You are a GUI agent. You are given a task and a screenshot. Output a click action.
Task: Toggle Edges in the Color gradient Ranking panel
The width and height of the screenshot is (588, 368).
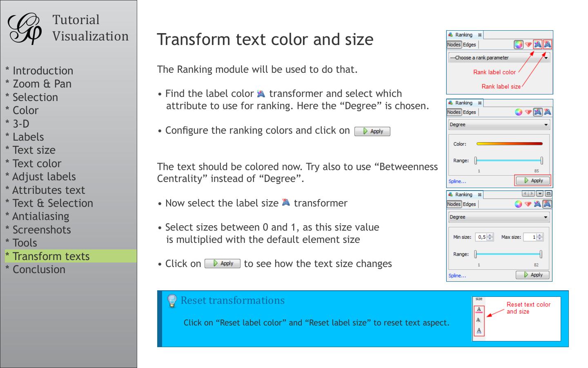[x=470, y=112]
